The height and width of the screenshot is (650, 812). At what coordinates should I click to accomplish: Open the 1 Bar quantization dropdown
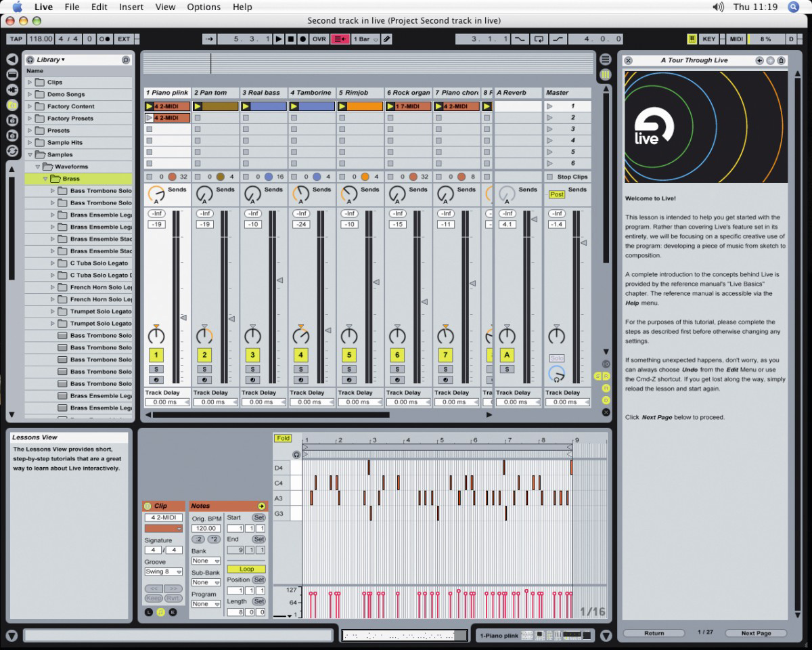click(x=365, y=39)
